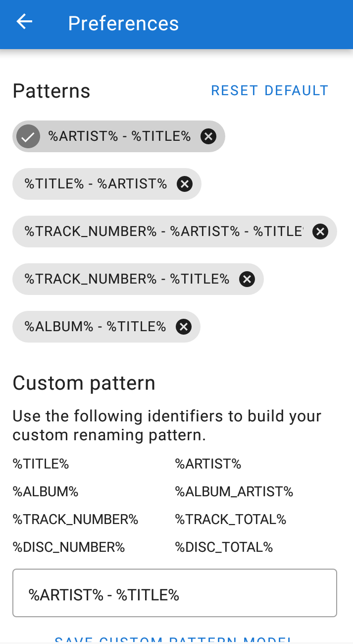
Task: Activate the %ALBUM% - %TITLE% pattern
Action: pos(94,327)
